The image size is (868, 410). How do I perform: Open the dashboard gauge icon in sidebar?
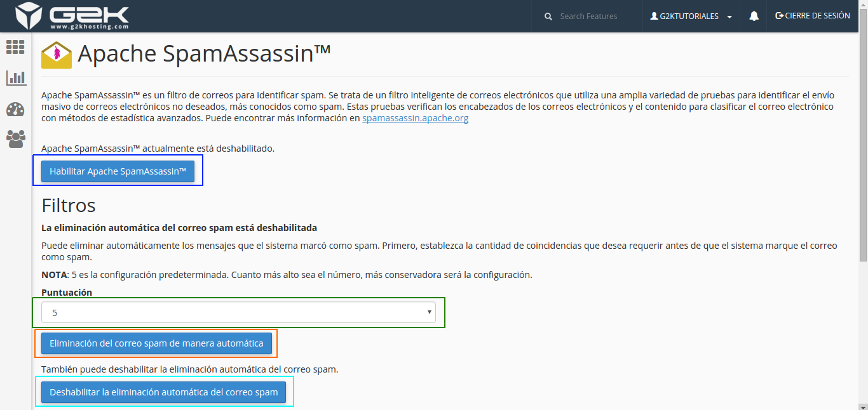click(x=15, y=109)
